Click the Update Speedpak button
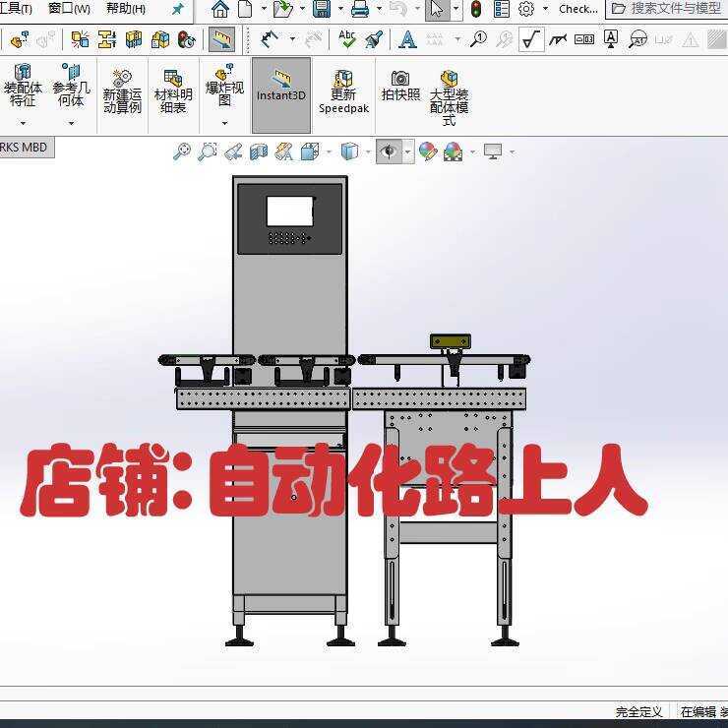Image resolution: width=728 pixels, height=728 pixels. [x=343, y=94]
